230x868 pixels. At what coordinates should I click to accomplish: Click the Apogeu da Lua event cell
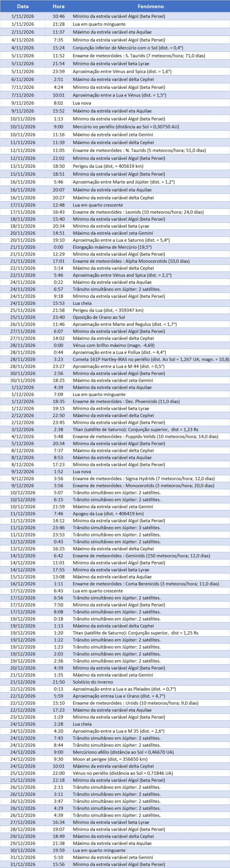tap(108, 514)
